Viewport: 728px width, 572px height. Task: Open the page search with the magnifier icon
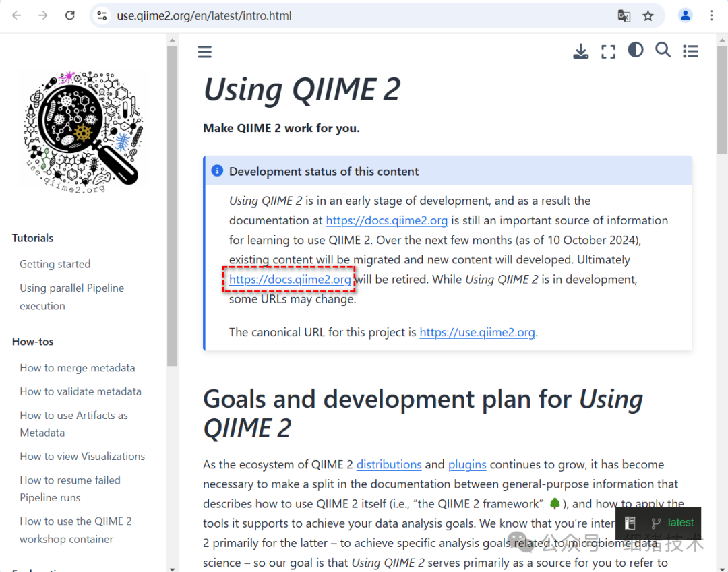[x=663, y=50]
